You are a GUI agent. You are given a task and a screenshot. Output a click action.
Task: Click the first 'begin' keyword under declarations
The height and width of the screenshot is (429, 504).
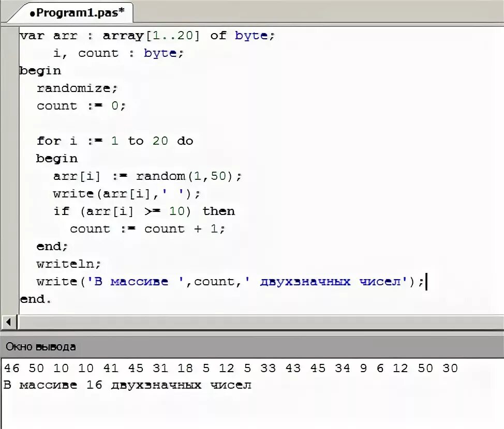pos(40,71)
